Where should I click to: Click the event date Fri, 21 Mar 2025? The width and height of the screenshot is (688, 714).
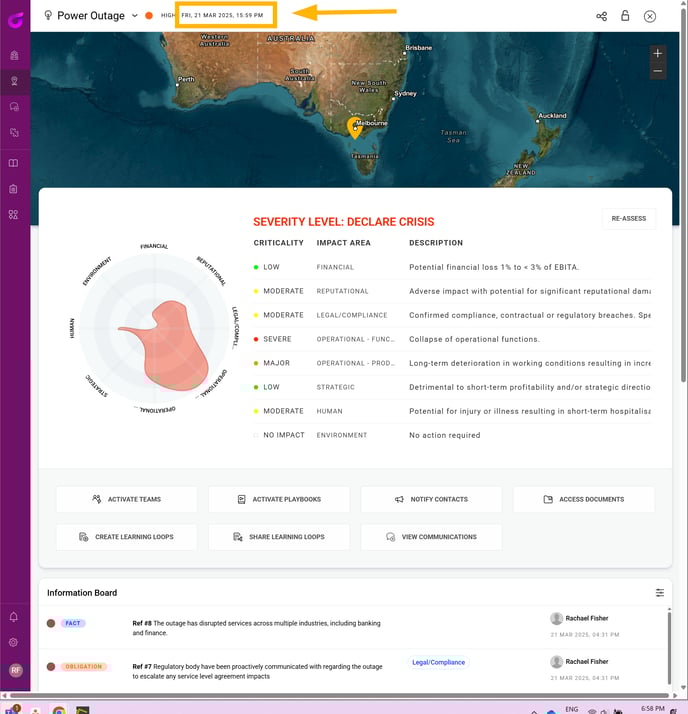click(222, 15)
